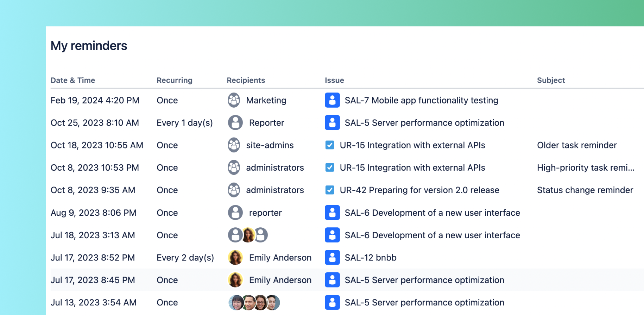This screenshot has height=316, width=644.
Task: Open the SAL-7 Mobile app functionality testing issue
Action: coord(421,100)
